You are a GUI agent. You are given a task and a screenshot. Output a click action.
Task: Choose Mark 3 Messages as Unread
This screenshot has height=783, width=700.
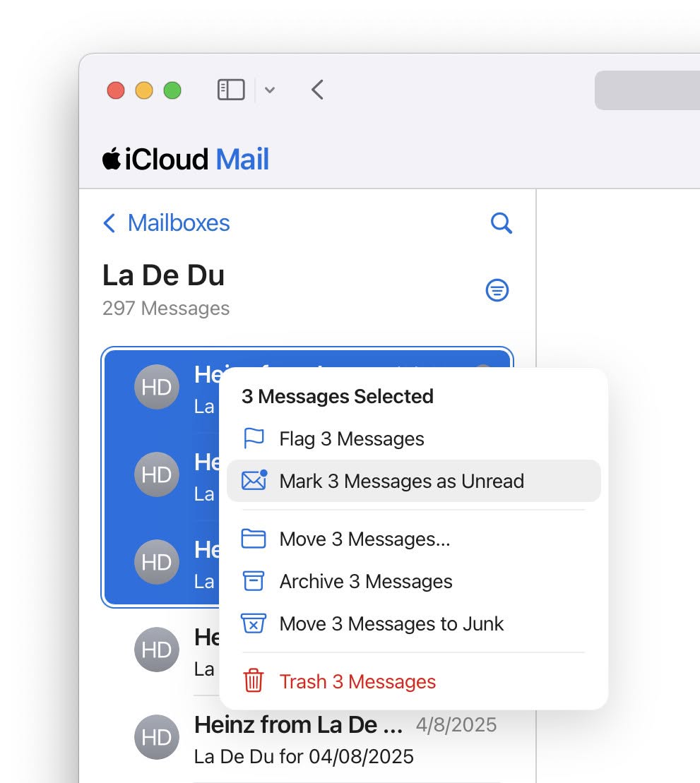click(414, 481)
